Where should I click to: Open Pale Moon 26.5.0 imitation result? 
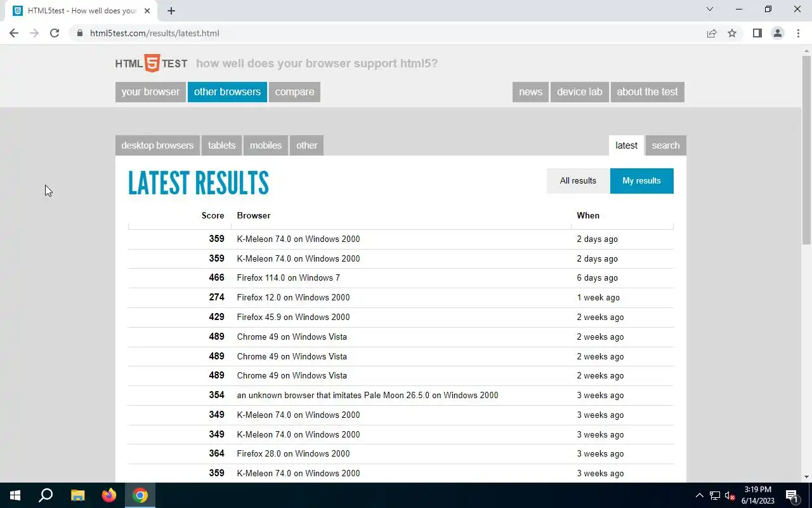368,395
